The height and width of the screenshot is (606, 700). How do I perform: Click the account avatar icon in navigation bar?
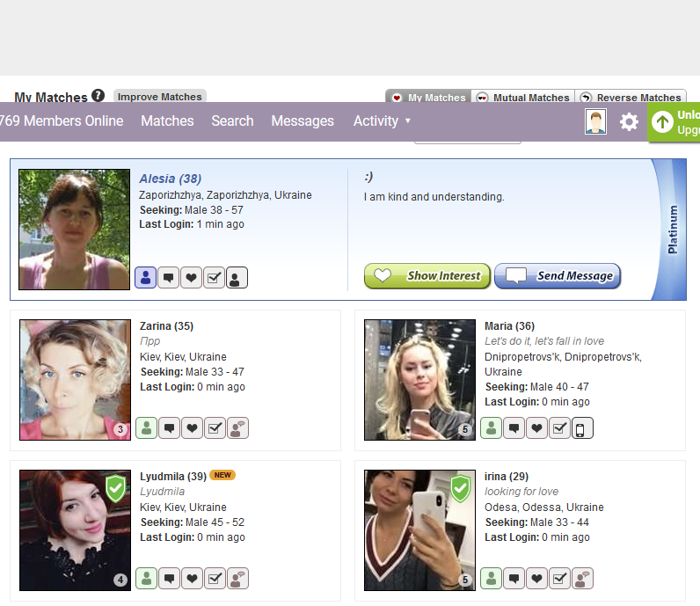[595, 122]
